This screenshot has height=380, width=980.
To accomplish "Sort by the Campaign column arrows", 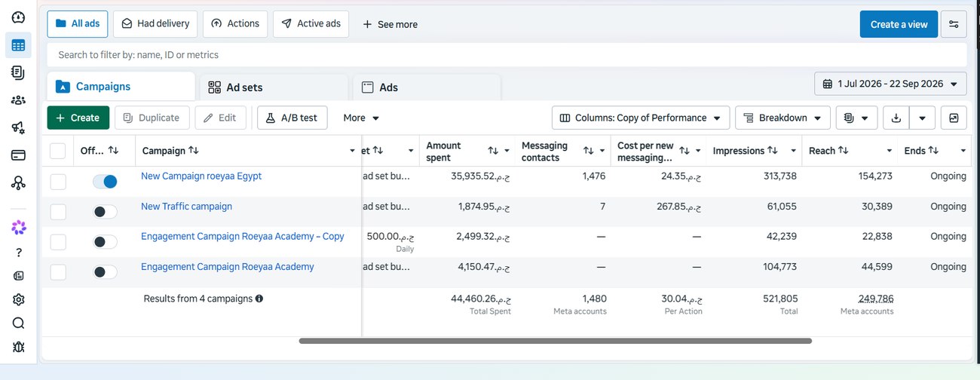I will coord(194,151).
